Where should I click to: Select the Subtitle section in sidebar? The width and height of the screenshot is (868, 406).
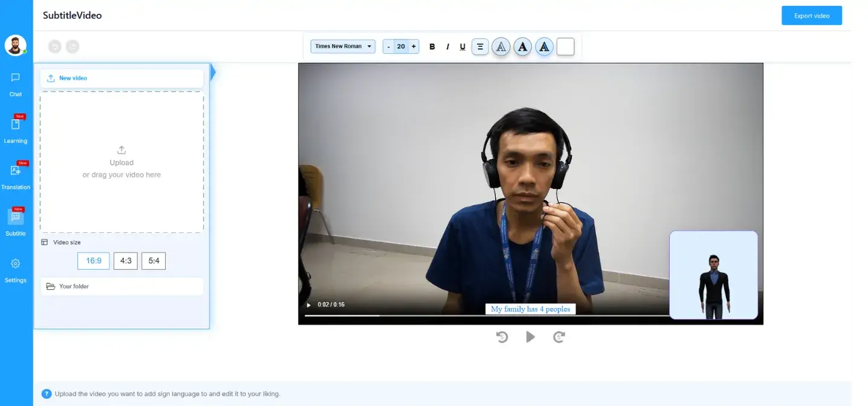click(x=16, y=222)
